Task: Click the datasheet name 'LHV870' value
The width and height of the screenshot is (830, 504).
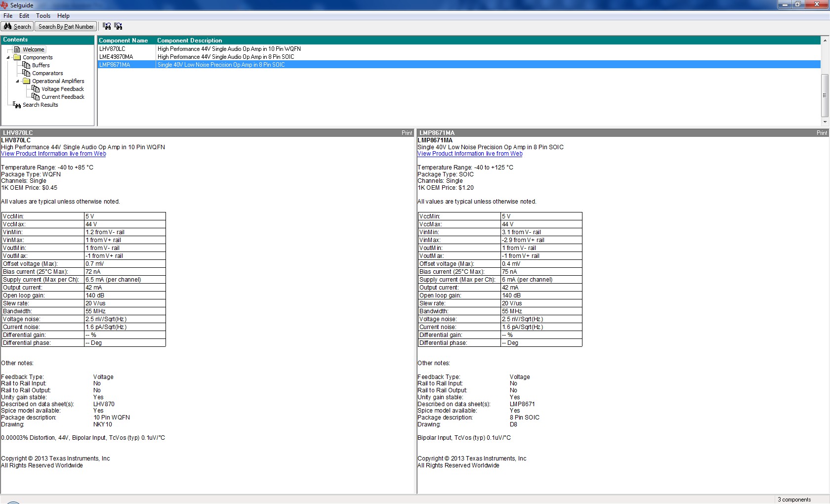Action: click(104, 404)
